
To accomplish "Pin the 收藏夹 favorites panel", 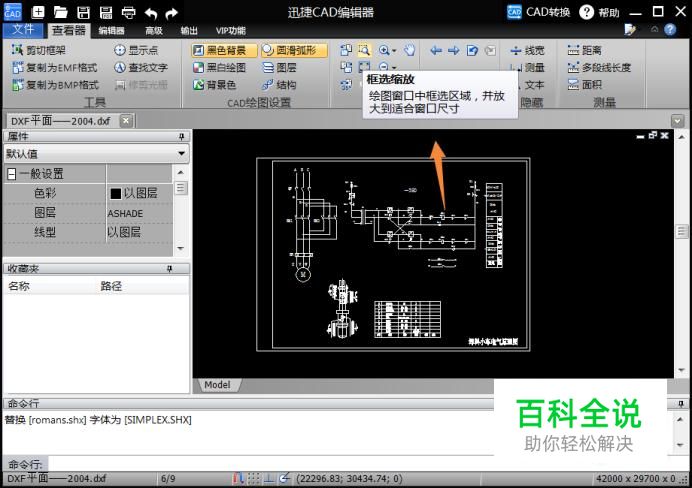I will tap(169, 269).
